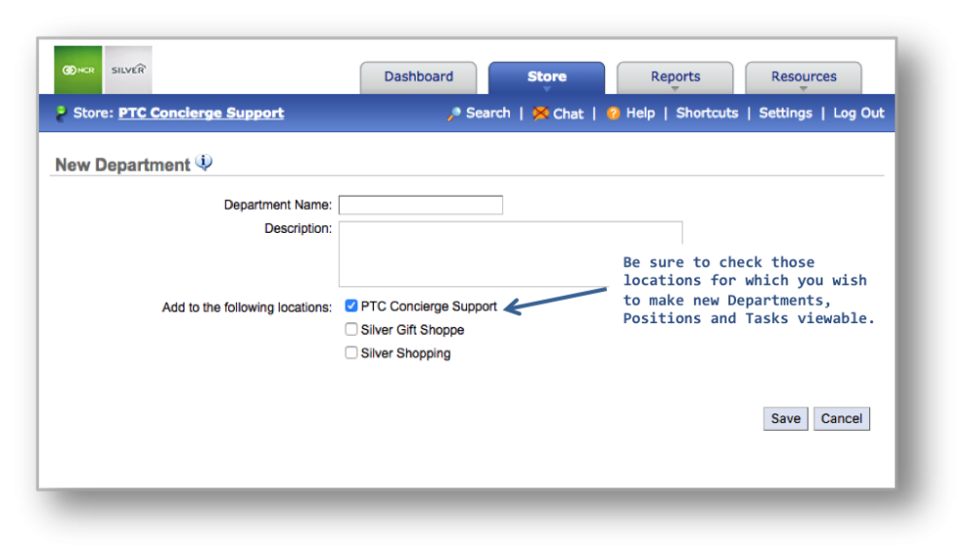Image resolution: width=971 pixels, height=560 pixels.
Task: Expand the Resources tab dropdown arrow
Action: (x=803, y=89)
